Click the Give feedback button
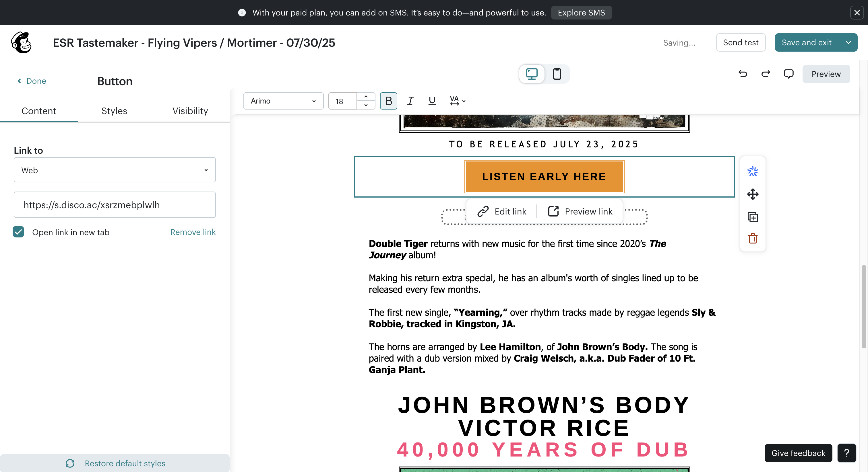Screen dimensions: 868x472 point(798,453)
